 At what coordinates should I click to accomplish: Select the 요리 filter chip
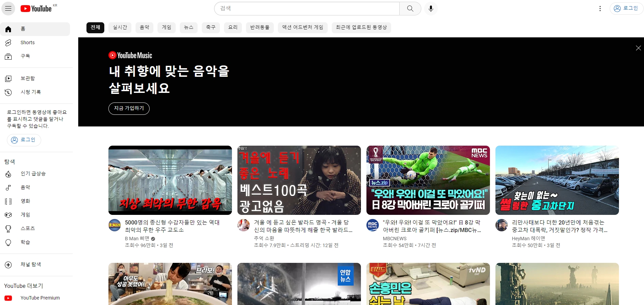(233, 27)
